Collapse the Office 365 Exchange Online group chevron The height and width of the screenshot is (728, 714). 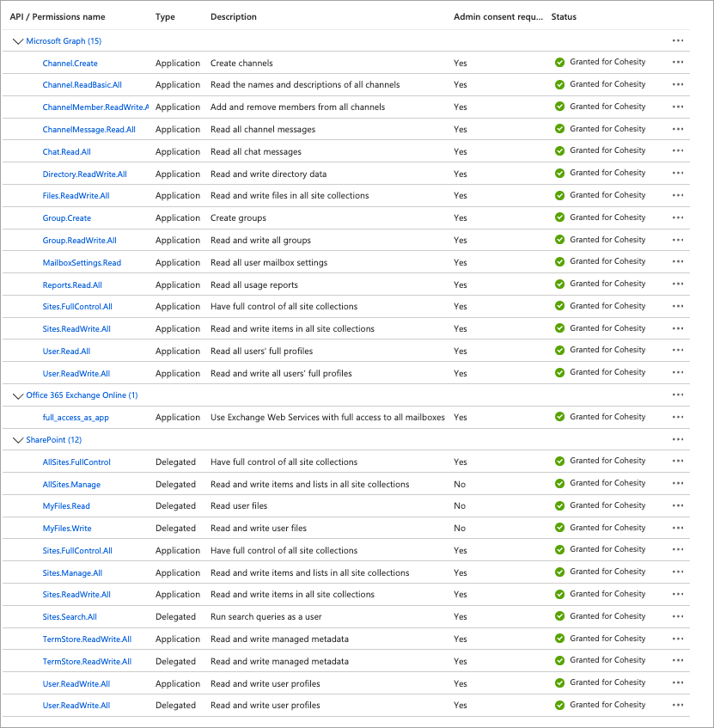(x=18, y=395)
